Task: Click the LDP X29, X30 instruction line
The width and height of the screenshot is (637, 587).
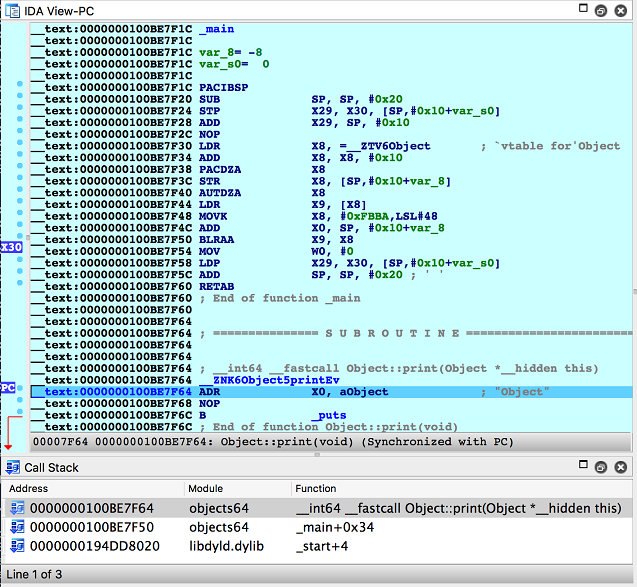Action: [x=349, y=263]
